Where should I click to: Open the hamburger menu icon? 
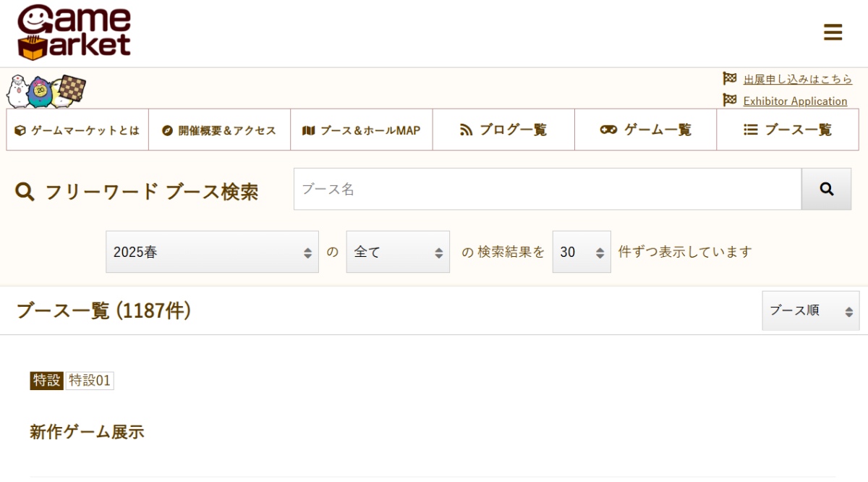(x=833, y=33)
